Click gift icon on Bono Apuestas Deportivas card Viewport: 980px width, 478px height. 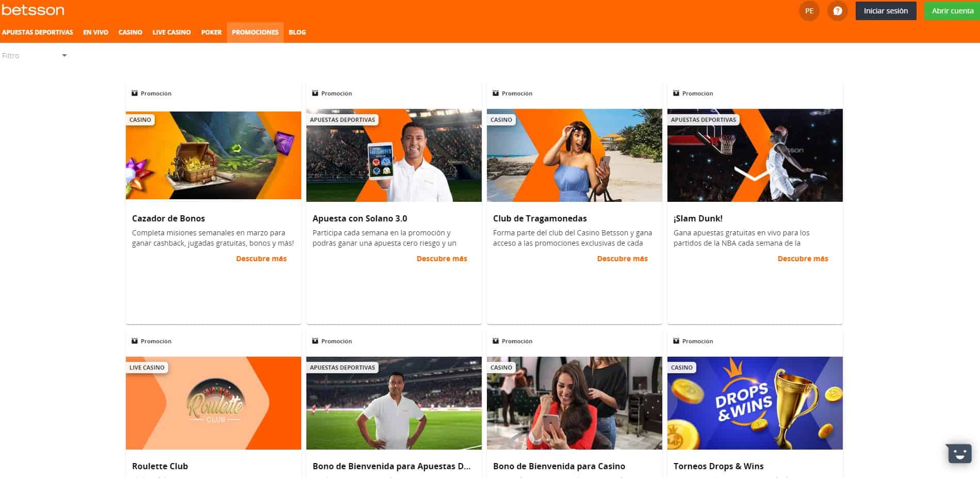[315, 341]
